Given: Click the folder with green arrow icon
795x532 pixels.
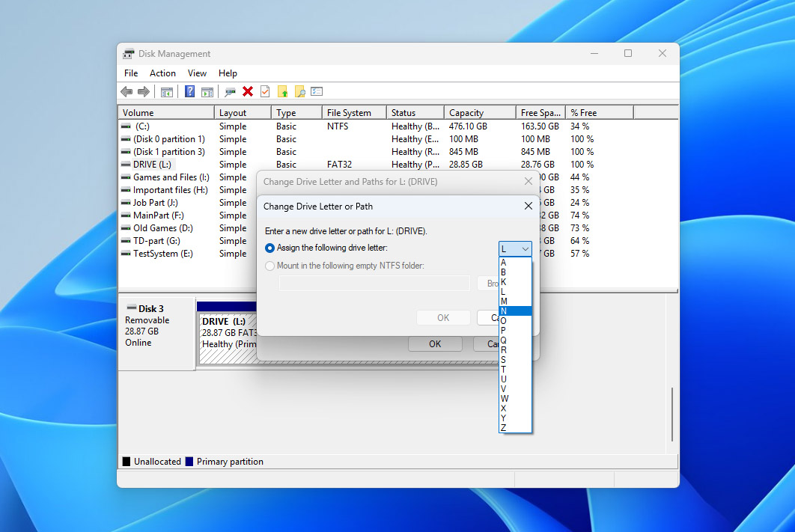Looking at the screenshot, I should click(282, 92).
